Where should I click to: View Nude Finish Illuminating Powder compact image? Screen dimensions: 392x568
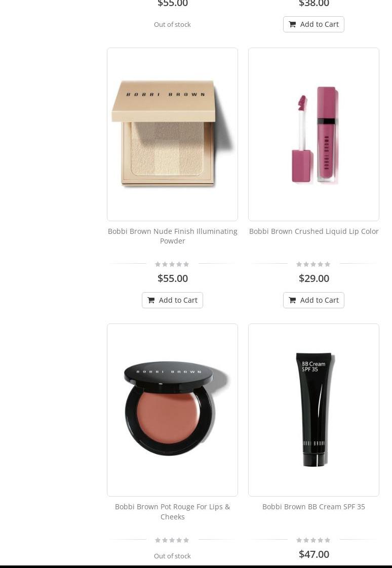[x=173, y=134]
